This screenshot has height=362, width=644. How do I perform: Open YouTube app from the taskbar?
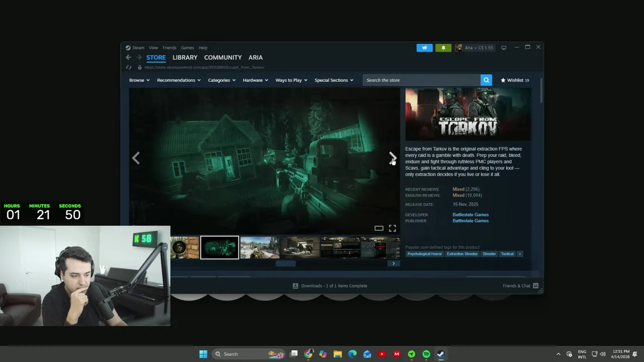[x=382, y=354]
